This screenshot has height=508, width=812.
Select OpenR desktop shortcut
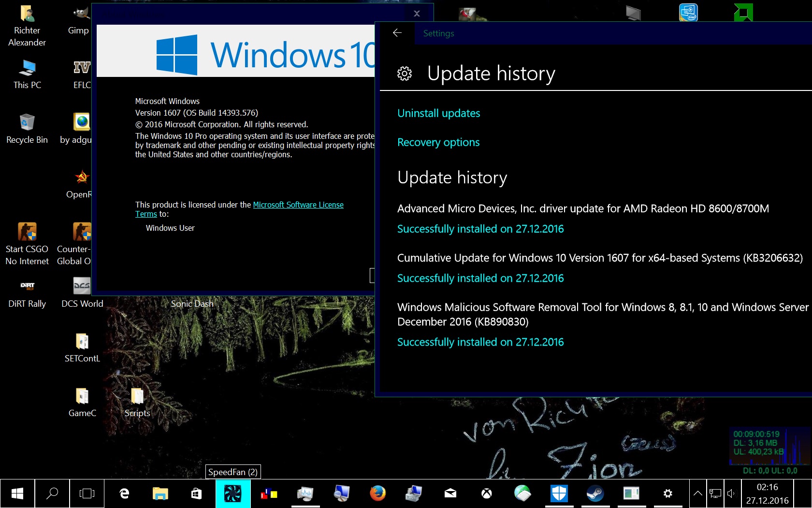pyautogui.click(x=80, y=183)
